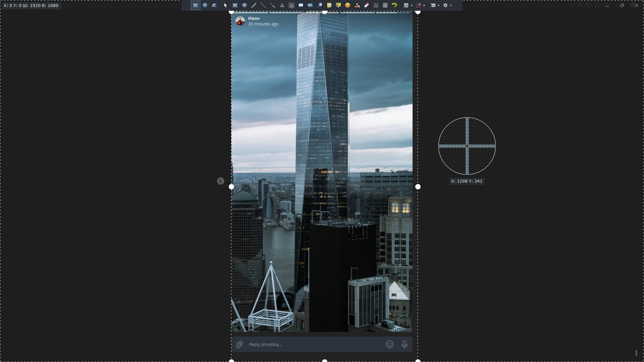The width and height of the screenshot is (644, 362).
Task: Choose the freehand capture area tool
Action: [x=214, y=5]
